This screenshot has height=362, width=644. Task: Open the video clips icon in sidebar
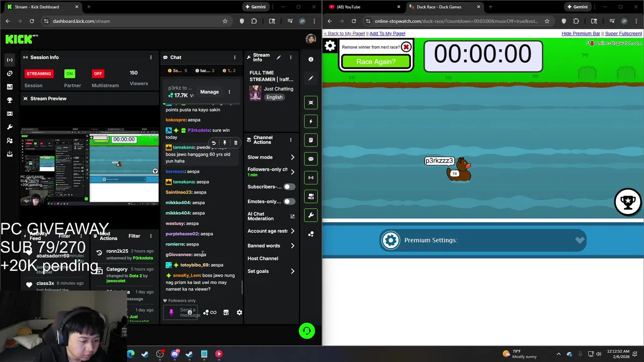click(x=10, y=114)
